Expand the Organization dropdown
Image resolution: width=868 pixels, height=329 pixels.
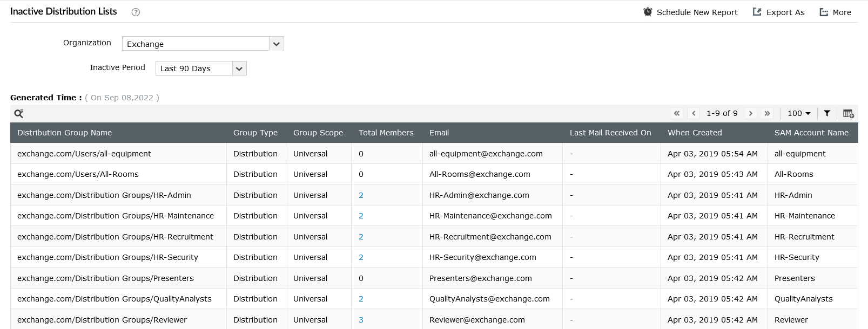coord(276,44)
